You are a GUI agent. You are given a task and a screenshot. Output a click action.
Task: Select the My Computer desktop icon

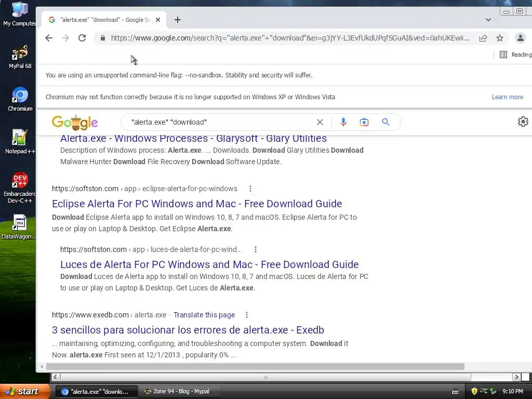coord(20,14)
